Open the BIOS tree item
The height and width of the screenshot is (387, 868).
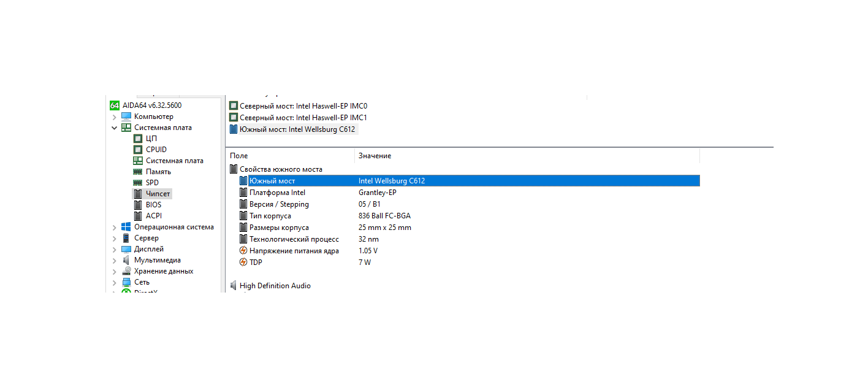click(154, 205)
